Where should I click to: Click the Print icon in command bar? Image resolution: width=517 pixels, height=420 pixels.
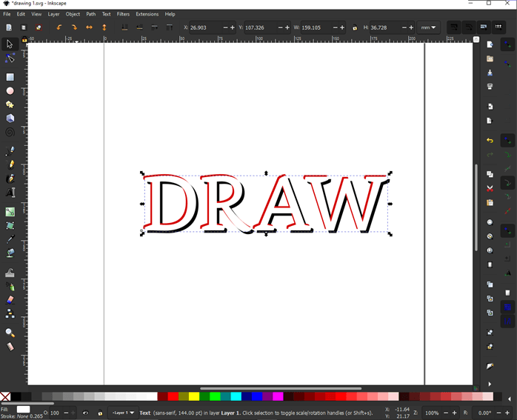coord(490,87)
